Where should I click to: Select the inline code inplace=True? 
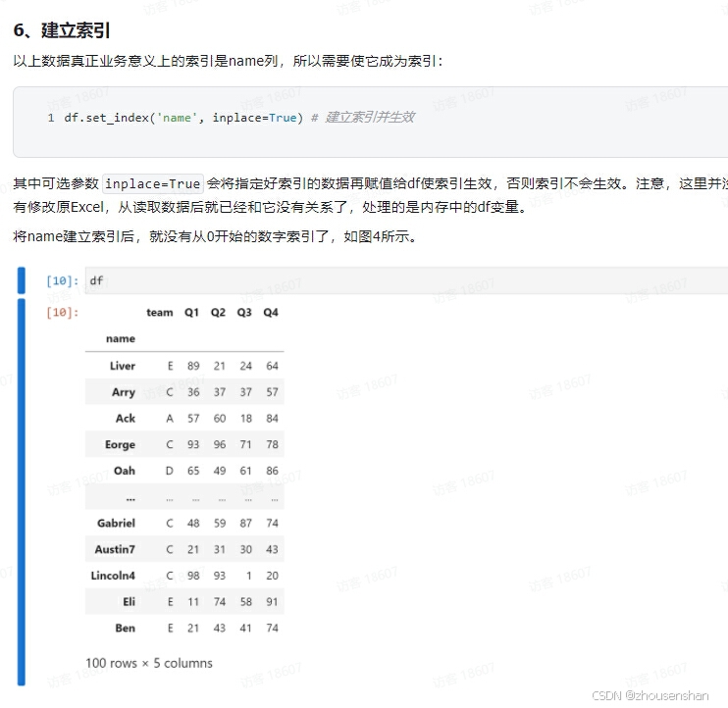click(153, 183)
